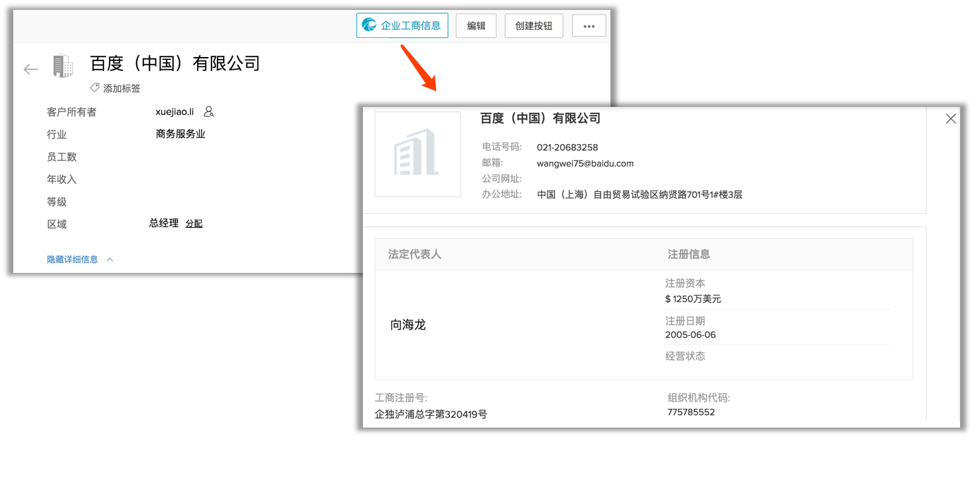Screen dimensions: 980x482
Task: Click the 创建按钮 button
Action: [x=534, y=26]
